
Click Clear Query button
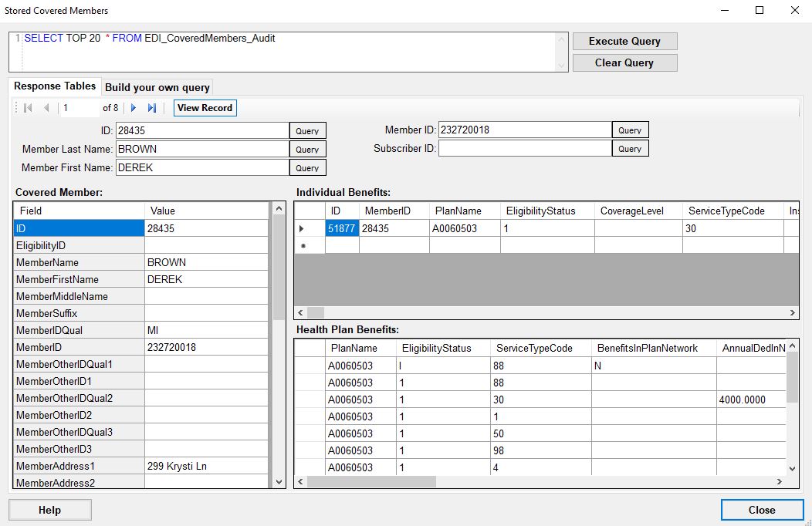624,62
